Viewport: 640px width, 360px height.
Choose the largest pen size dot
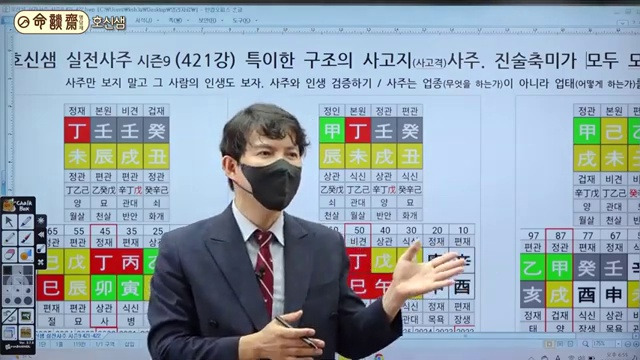coord(27,301)
